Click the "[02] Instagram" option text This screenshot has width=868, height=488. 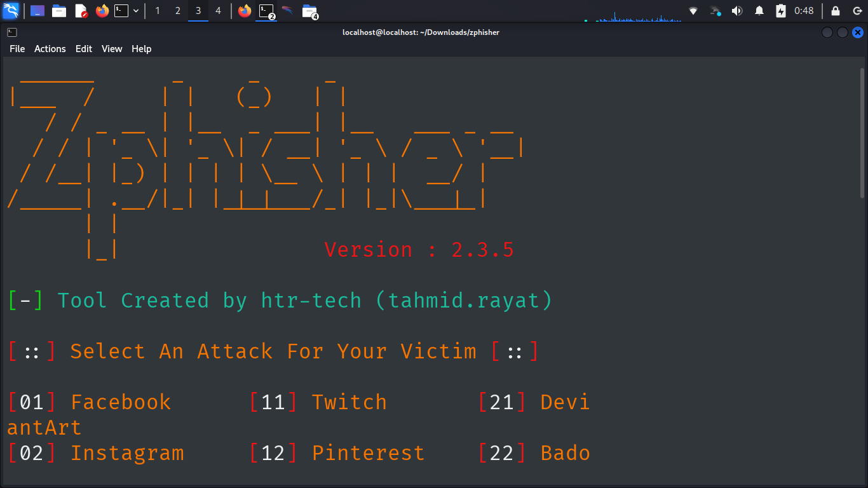(x=96, y=453)
